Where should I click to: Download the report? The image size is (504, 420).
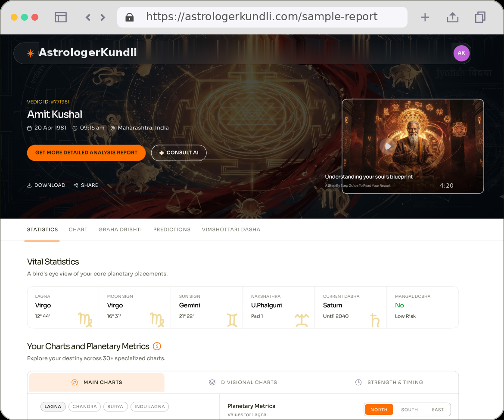pos(46,185)
